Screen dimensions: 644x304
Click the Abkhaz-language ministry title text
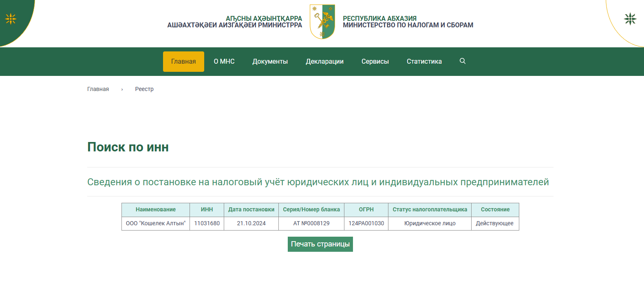click(235, 22)
